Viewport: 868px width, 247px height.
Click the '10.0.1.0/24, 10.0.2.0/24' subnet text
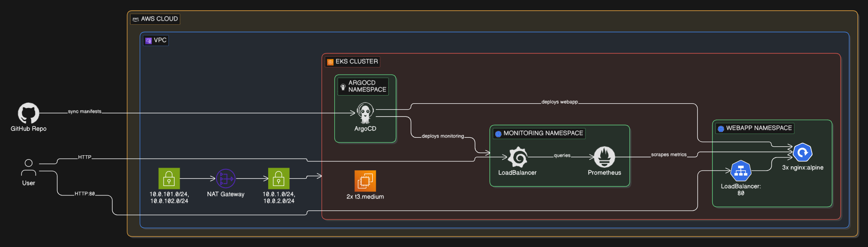click(279, 198)
